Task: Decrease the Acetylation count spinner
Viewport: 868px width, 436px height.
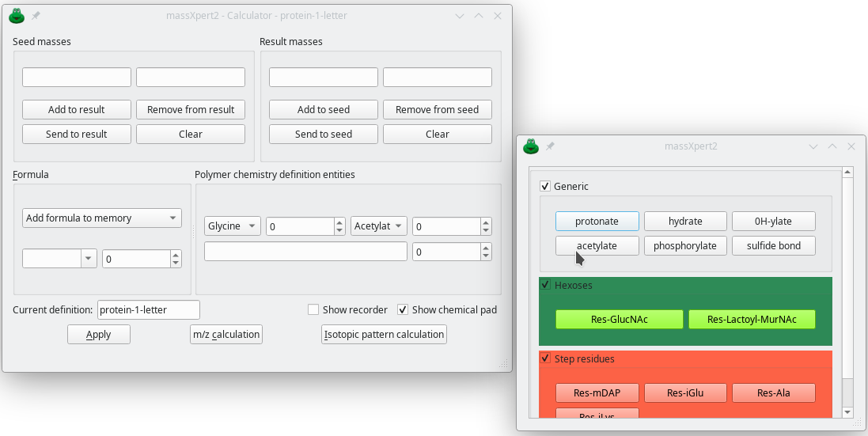Action: (486, 230)
